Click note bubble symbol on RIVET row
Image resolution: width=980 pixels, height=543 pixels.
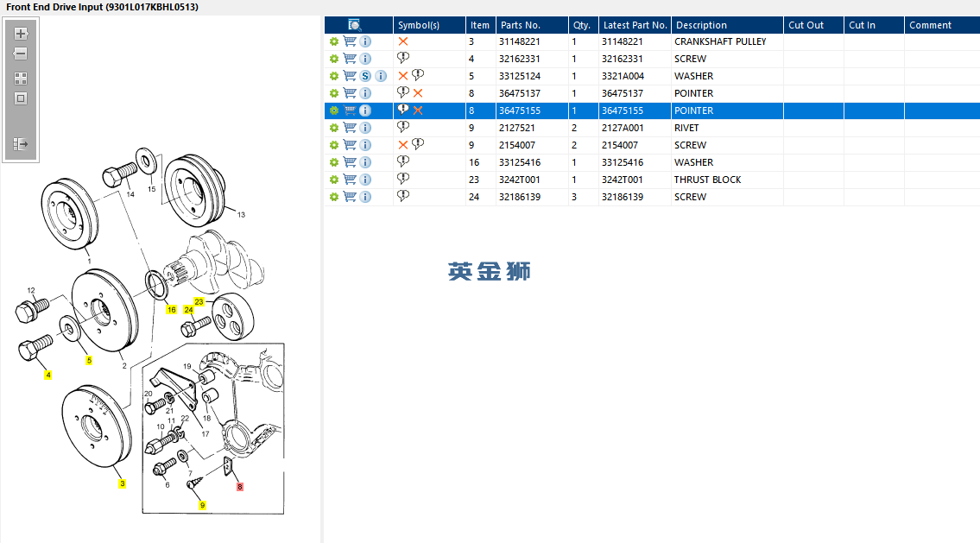(403, 127)
